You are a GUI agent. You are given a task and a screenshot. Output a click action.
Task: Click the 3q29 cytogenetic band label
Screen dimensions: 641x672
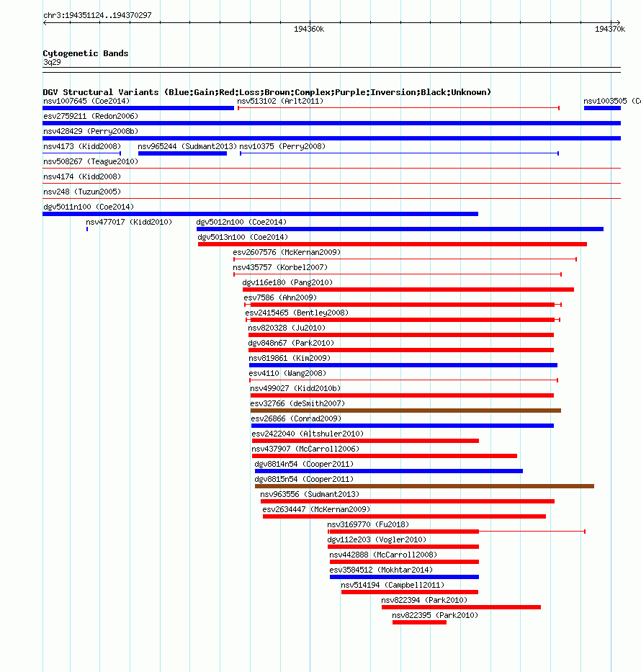[52, 62]
